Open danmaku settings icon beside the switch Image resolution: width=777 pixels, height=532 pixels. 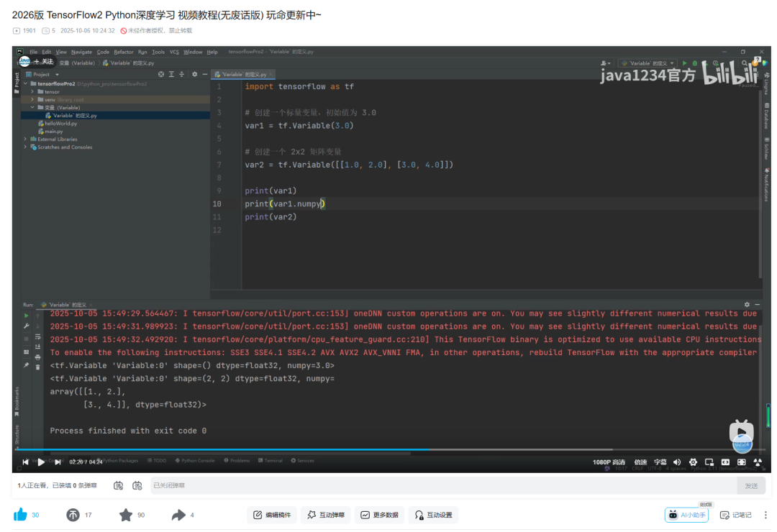[x=137, y=485]
